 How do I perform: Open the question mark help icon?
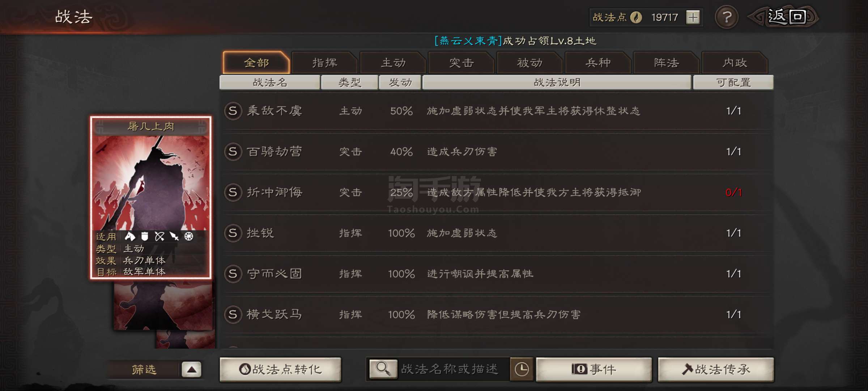pyautogui.click(x=727, y=17)
